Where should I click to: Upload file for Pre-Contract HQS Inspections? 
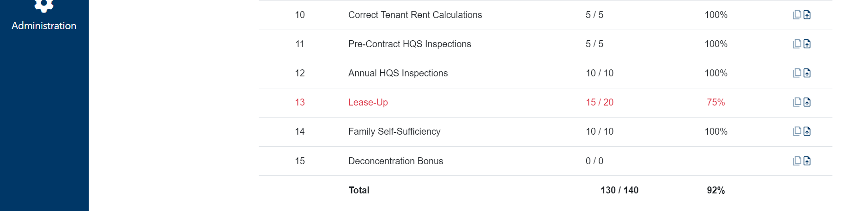pos(807,44)
